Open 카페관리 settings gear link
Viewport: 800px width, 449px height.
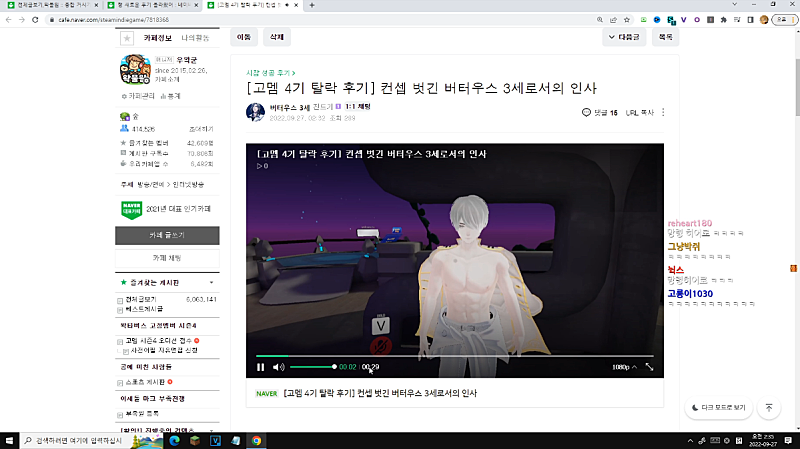pos(138,96)
